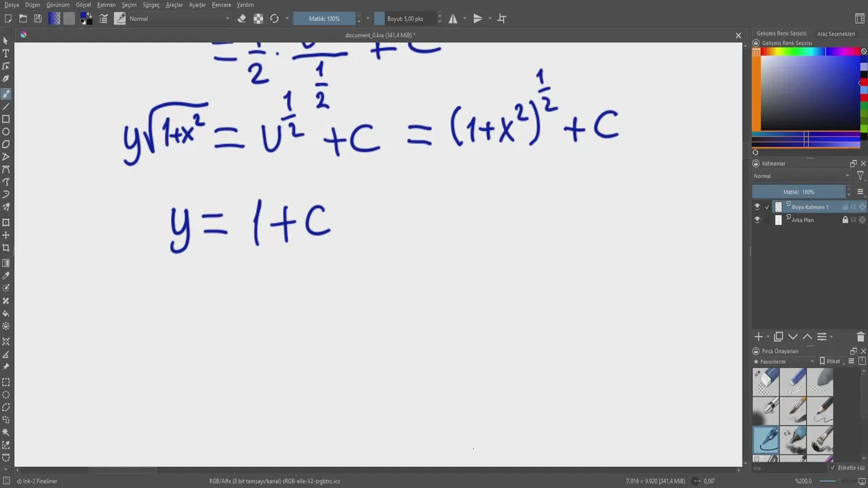Open the Katman menu

[x=106, y=5]
